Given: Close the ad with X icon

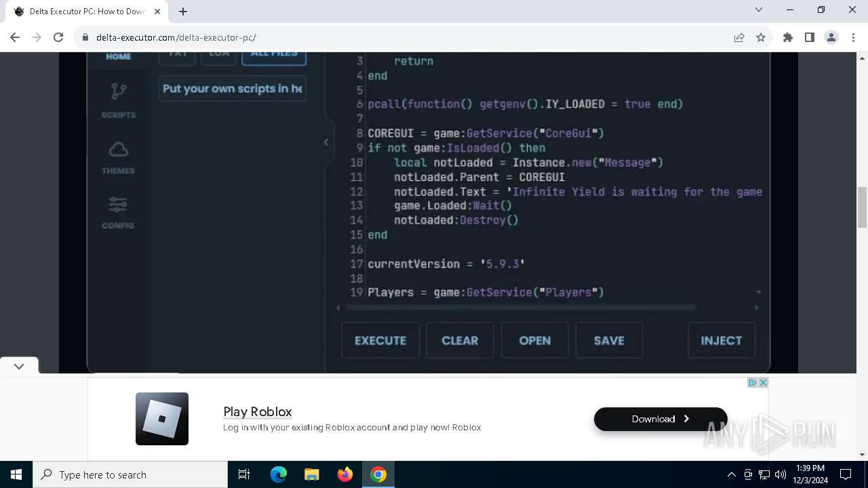Looking at the screenshot, I should 763,383.
